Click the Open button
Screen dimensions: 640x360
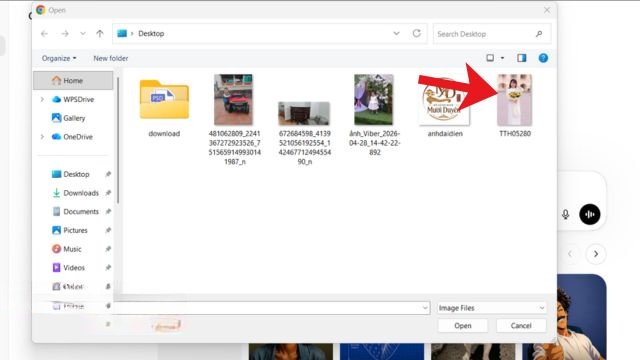[463, 326]
